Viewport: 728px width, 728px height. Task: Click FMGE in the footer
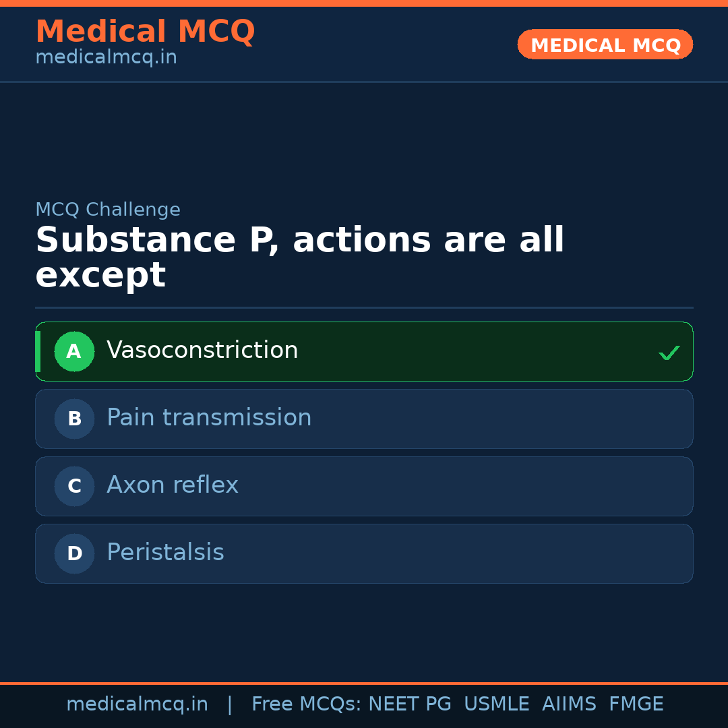pos(636,704)
